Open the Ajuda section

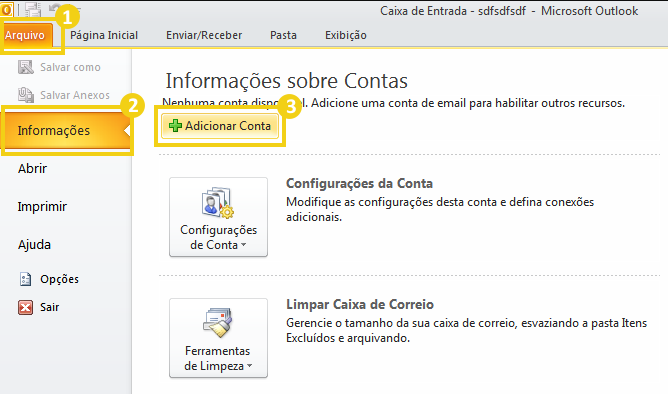pyautogui.click(x=34, y=244)
